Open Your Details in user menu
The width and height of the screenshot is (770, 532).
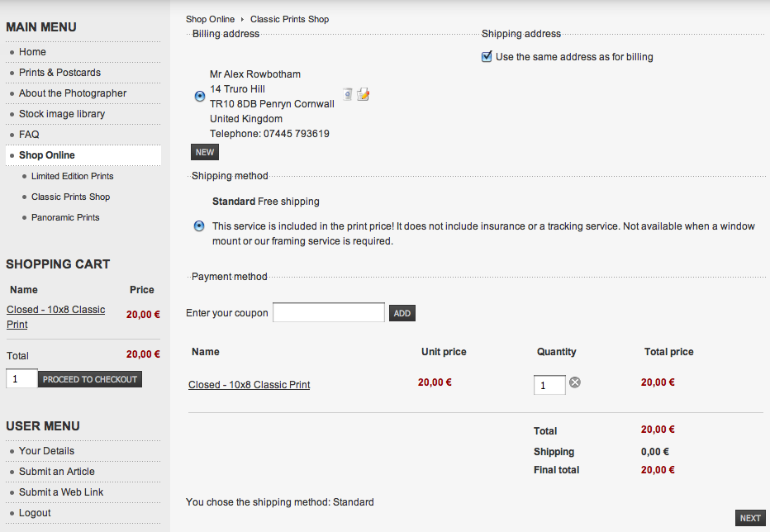click(46, 451)
